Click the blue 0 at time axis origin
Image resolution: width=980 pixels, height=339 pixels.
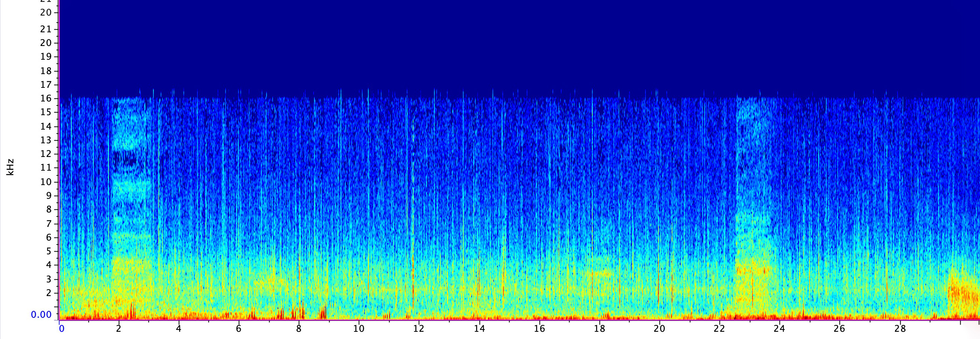(62, 329)
